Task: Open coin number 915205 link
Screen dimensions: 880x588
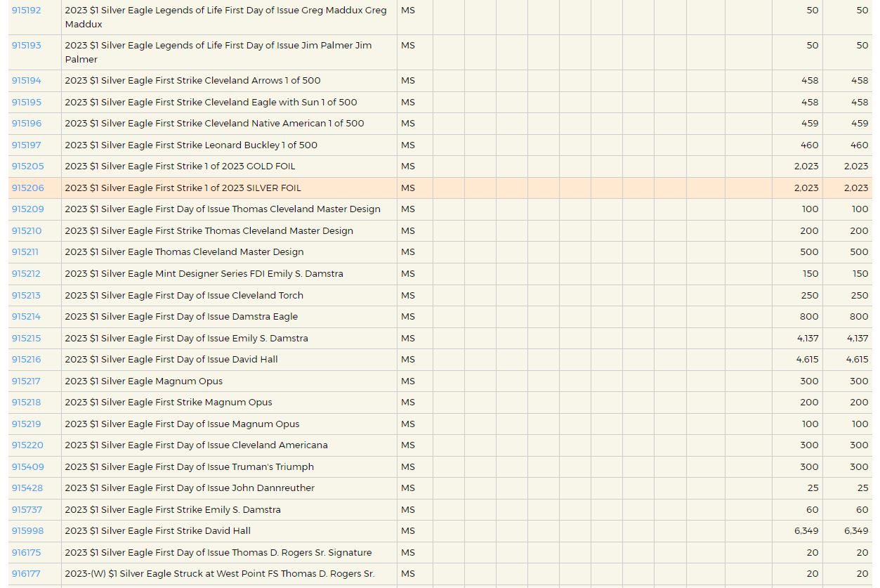Action: pyautogui.click(x=27, y=166)
